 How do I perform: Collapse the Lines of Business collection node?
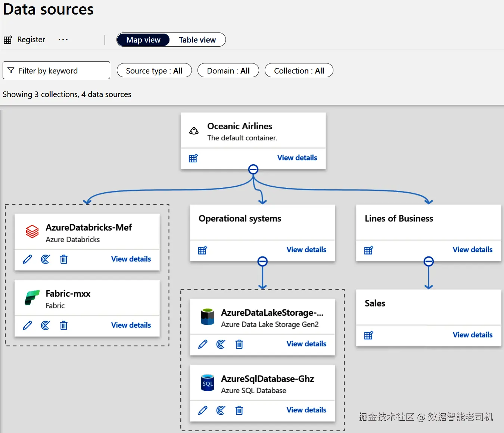click(429, 261)
